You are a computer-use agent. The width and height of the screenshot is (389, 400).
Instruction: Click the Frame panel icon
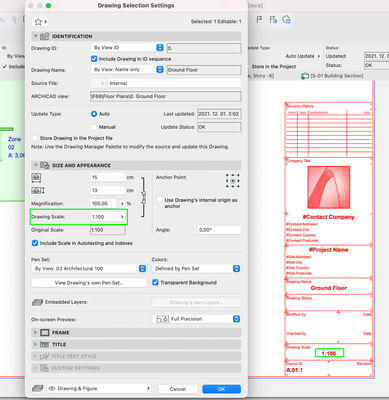pyautogui.click(x=45, y=333)
